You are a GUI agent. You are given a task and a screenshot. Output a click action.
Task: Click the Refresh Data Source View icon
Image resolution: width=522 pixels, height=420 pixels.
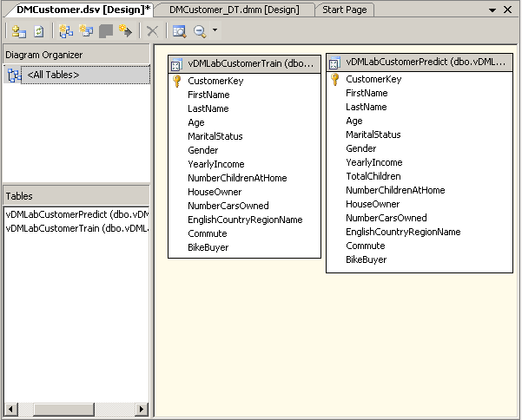[x=39, y=31]
